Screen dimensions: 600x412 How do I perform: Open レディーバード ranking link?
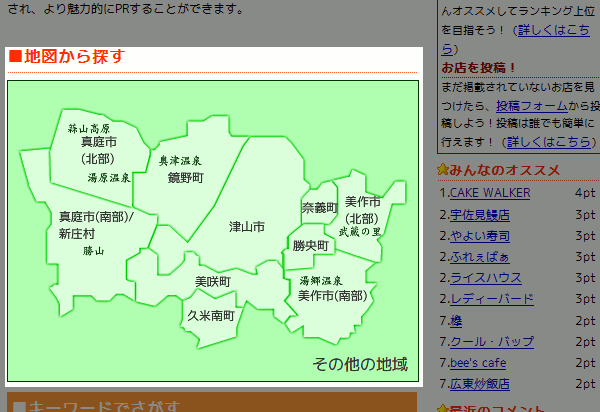[492, 299]
